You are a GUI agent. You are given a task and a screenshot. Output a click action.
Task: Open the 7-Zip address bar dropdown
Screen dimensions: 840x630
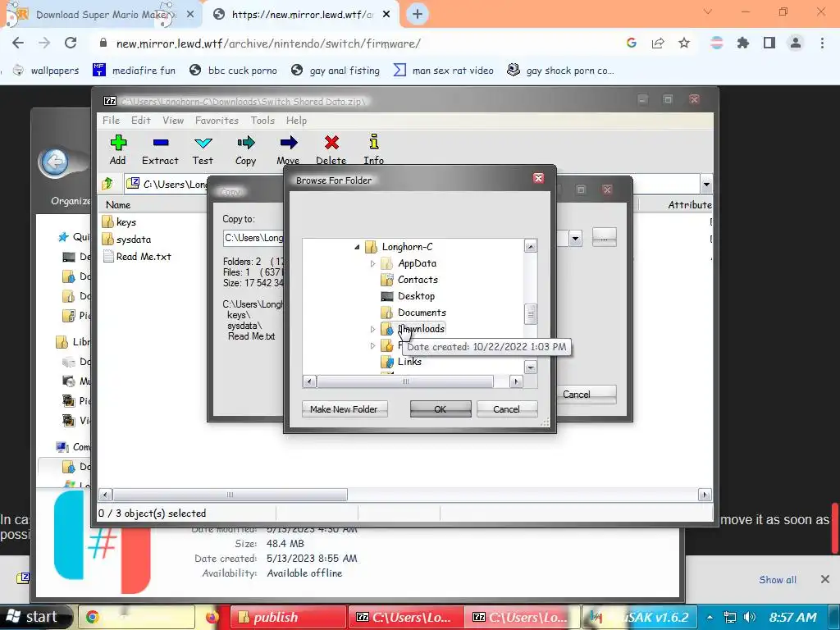click(706, 185)
